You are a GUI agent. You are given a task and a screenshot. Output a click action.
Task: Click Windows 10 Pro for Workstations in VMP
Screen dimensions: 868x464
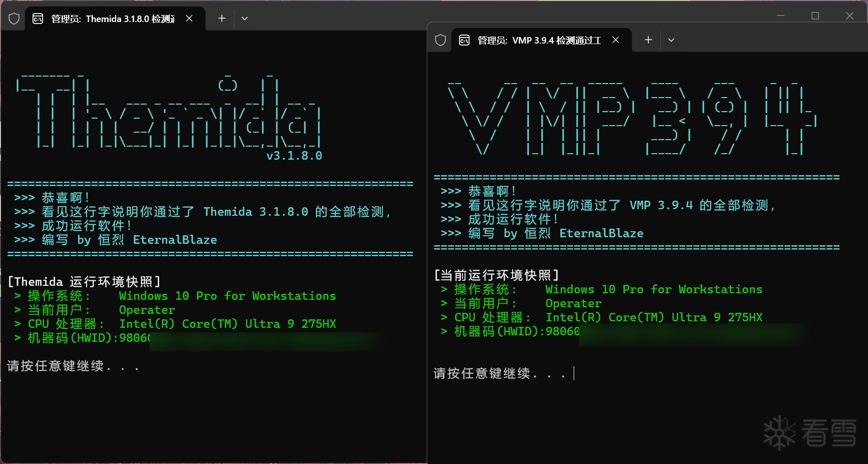654,289
